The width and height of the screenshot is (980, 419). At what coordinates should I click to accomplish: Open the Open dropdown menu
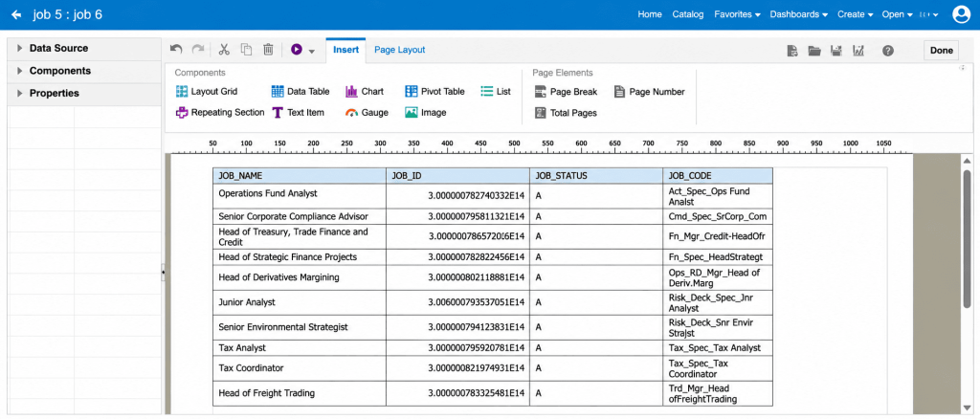click(x=897, y=14)
